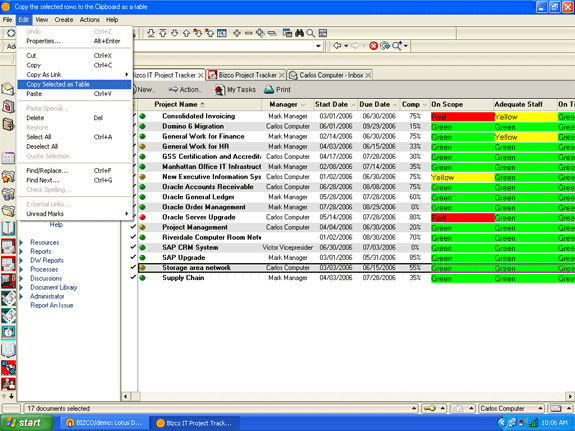Click the Action button in view toolbar
The width and height of the screenshot is (575, 431).
(x=185, y=90)
